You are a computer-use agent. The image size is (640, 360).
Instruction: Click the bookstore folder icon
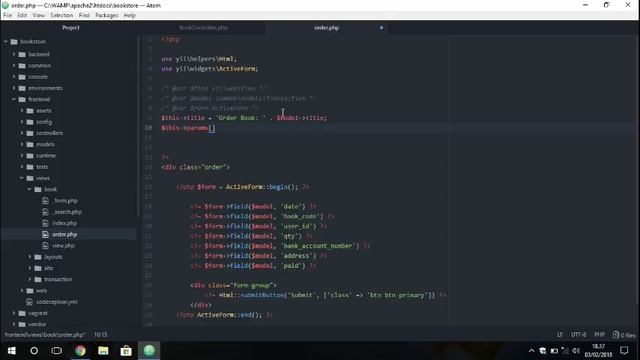14,42
